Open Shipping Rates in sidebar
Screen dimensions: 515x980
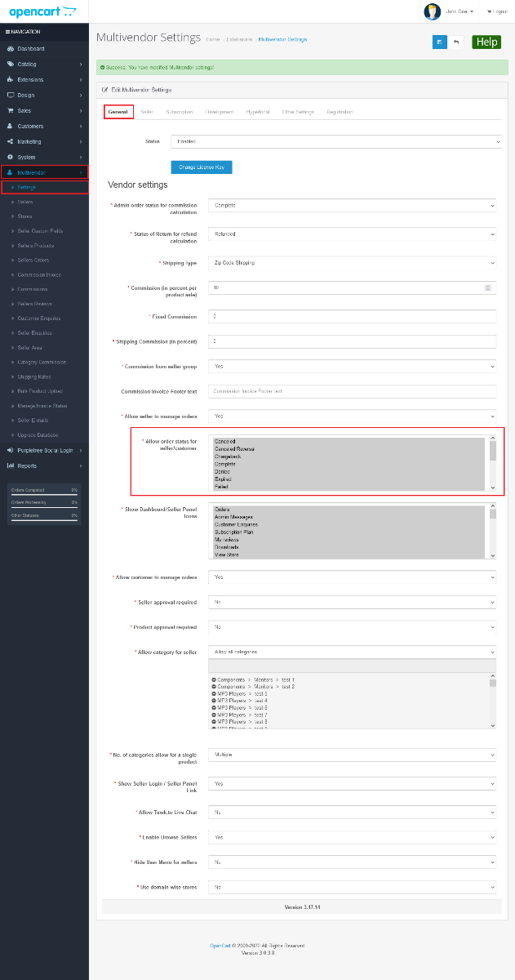(x=33, y=376)
